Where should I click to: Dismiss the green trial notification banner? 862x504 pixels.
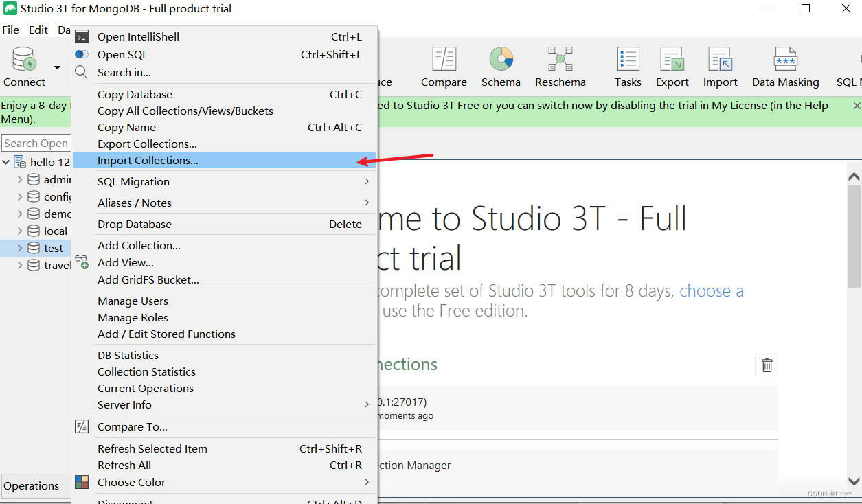click(856, 106)
